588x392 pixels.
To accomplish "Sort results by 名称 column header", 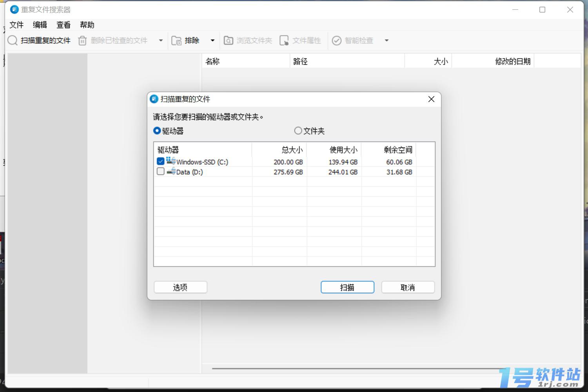I will 246,61.
